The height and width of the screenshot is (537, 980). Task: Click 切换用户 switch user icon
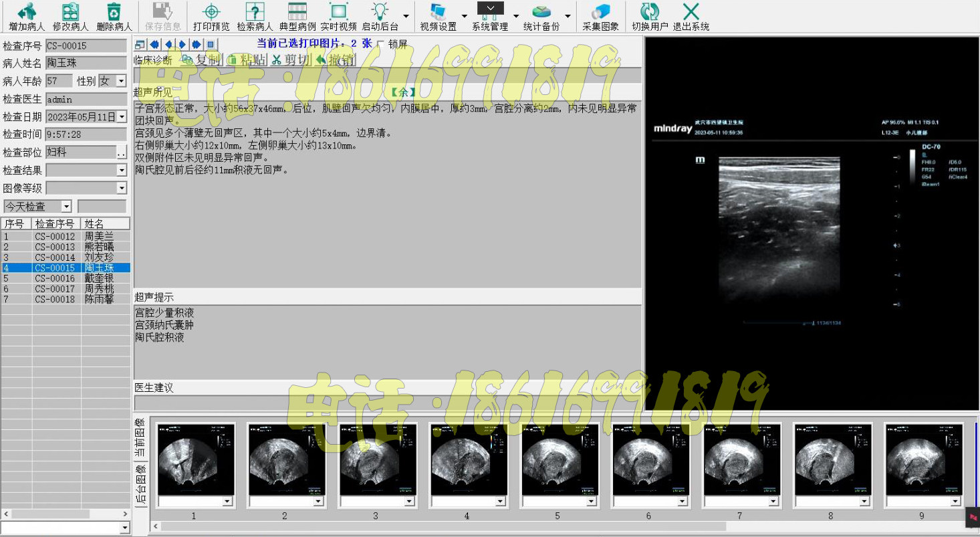tap(650, 11)
